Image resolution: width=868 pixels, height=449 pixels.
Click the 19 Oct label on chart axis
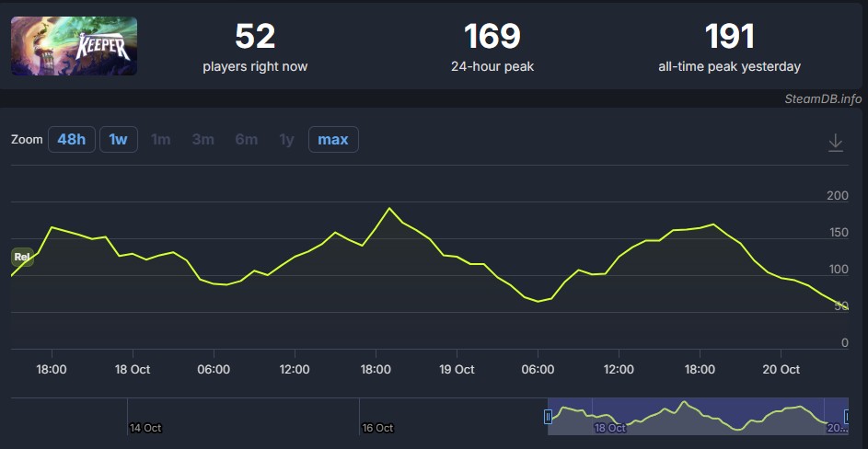[x=457, y=369]
